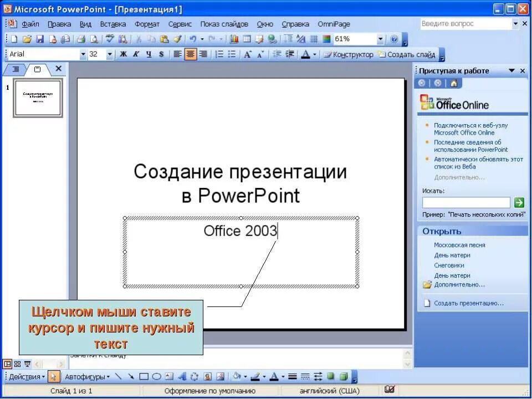Image resolution: width=532 pixels, height=399 pixels.
Task: Click the Создать слайд button
Action: click(407, 54)
